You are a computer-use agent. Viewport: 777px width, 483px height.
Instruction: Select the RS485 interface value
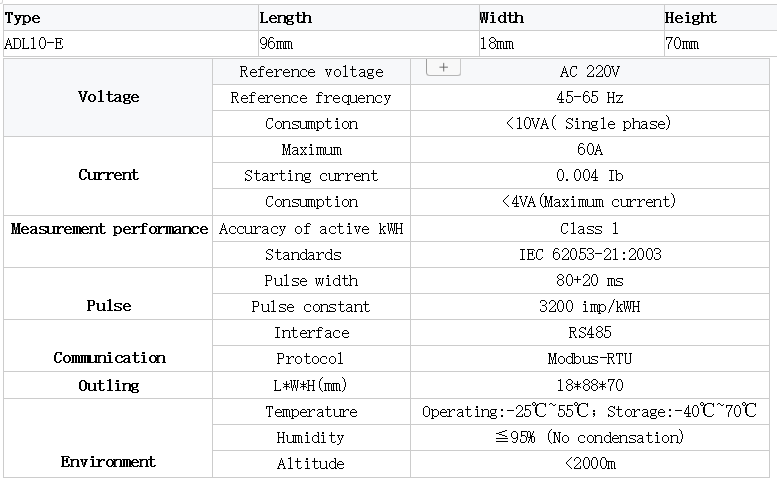click(x=589, y=333)
